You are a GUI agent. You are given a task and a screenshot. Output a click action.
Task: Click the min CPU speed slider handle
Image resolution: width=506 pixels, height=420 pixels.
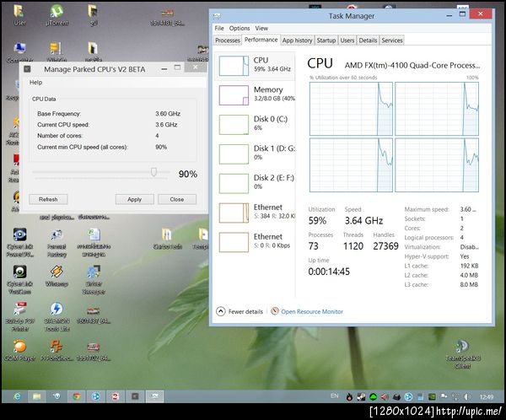coord(154,172)
